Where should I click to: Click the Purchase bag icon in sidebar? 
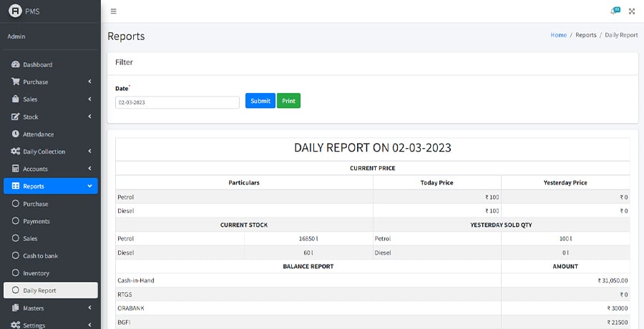[16, 82]
